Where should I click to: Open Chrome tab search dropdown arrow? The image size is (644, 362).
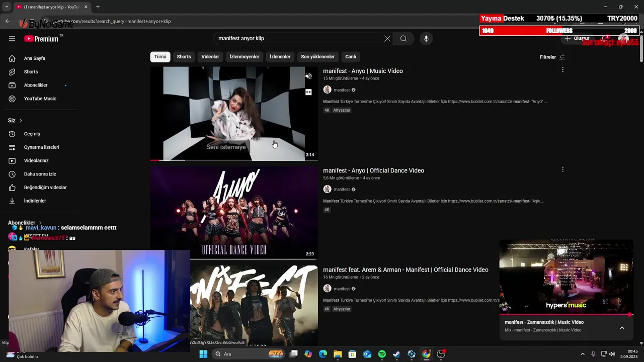tap(7, 7)
